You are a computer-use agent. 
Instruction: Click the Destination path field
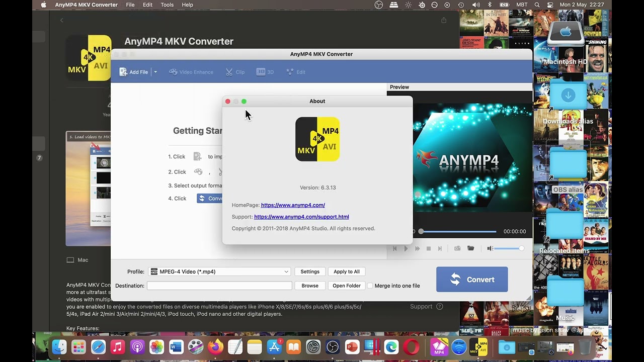pyautogui.click(x=219, y=286)
